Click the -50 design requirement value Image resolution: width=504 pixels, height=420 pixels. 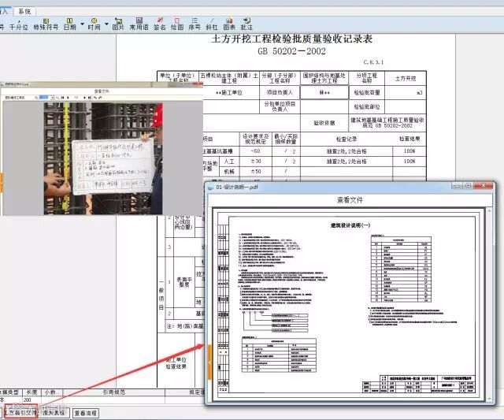point(255,151)
